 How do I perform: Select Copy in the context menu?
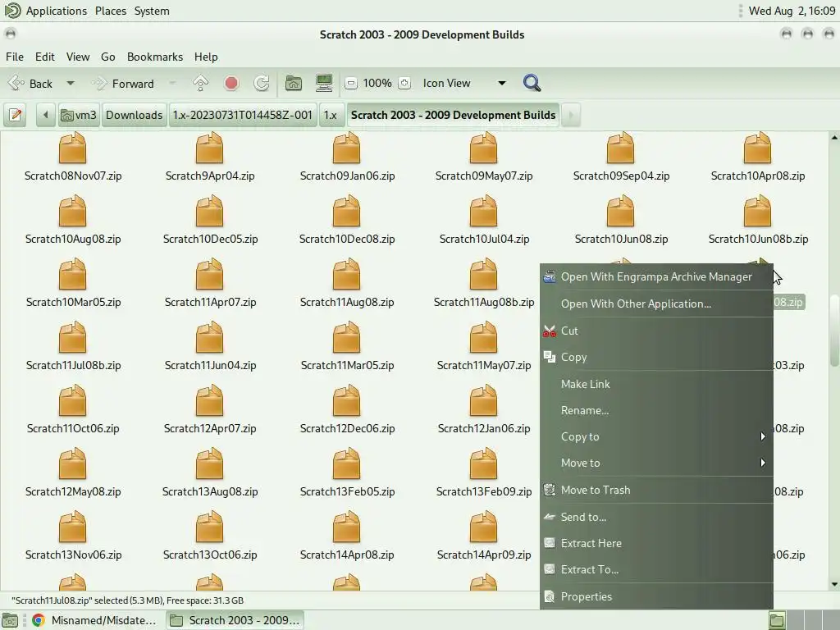(x=656, y=358)
